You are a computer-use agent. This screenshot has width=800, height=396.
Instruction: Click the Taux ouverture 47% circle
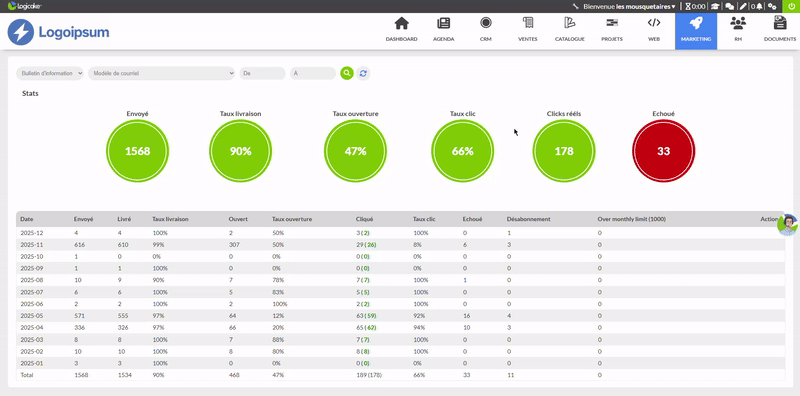(356, 151)
